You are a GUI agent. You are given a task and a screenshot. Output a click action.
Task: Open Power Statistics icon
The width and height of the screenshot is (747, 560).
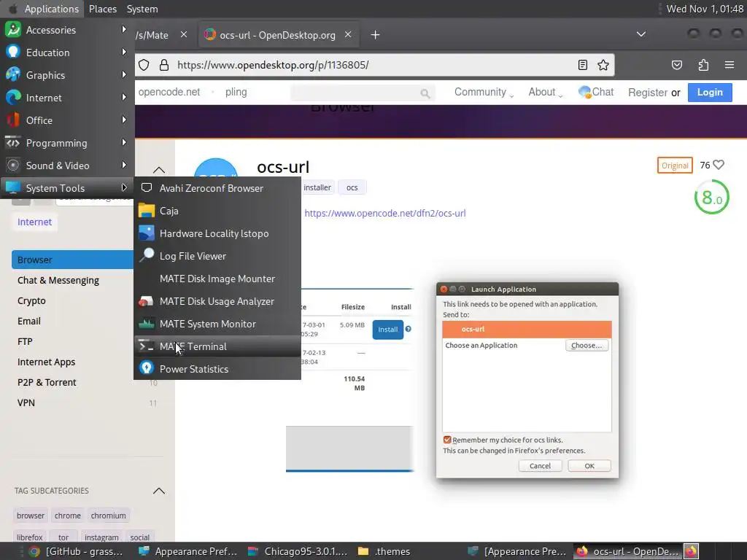(146, 368)
